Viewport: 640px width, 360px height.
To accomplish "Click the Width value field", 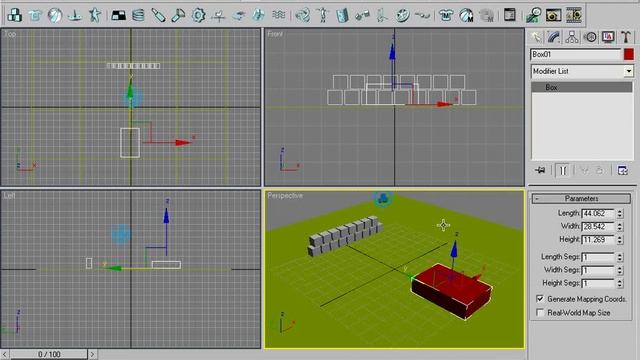I will (598, 227).
